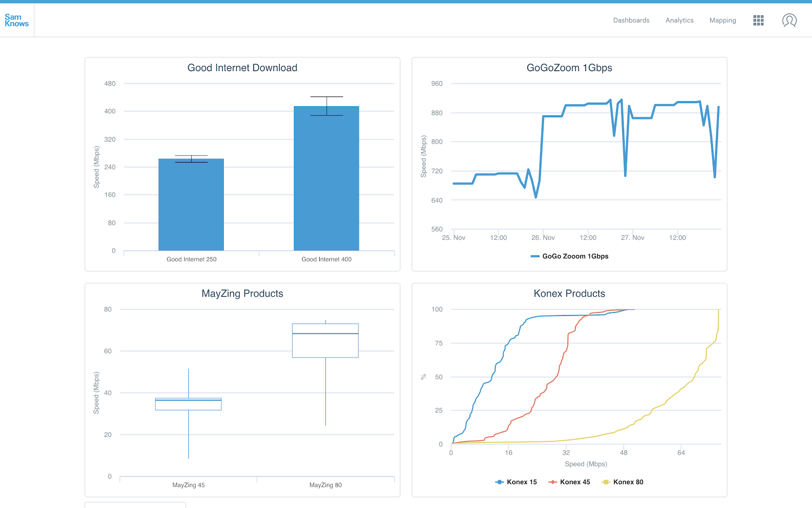This screenshot has height=508, width=812.
Task: Click the Speed (Mbps) label under Konex chart
Action: pos(586,464)
